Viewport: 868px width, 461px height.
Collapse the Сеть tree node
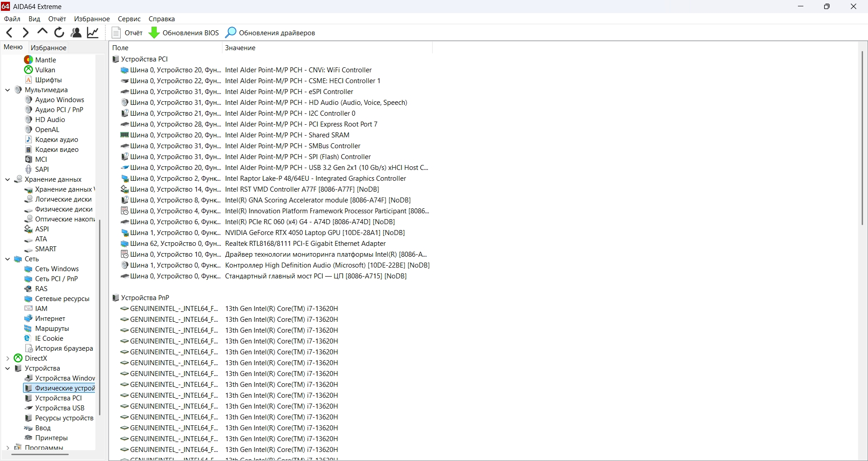coord(8,259)
